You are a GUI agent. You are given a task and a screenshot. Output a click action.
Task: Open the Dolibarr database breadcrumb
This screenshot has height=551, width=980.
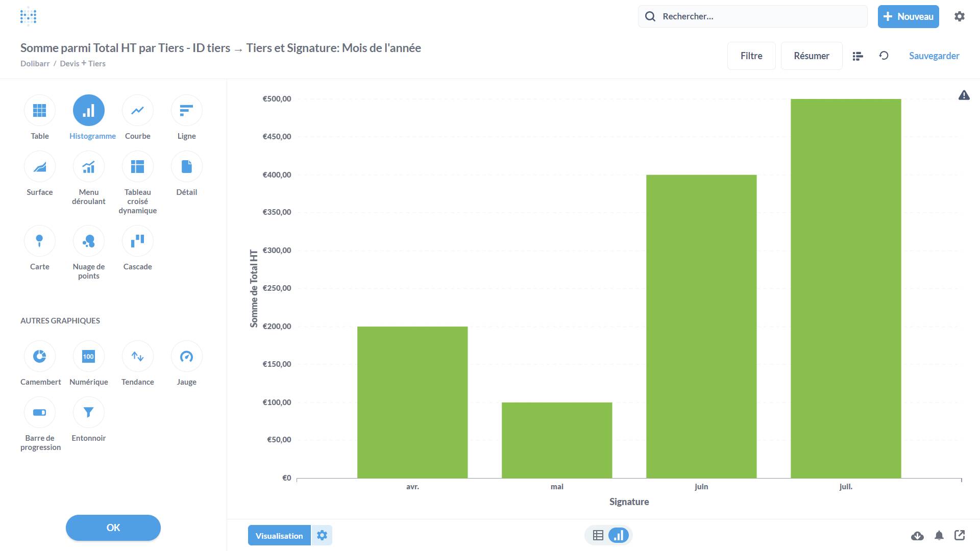[x=35, y=63]
